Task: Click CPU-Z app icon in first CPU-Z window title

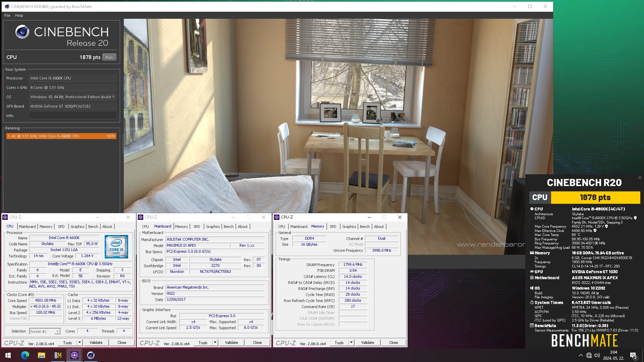Action: [x=5, y=217]
